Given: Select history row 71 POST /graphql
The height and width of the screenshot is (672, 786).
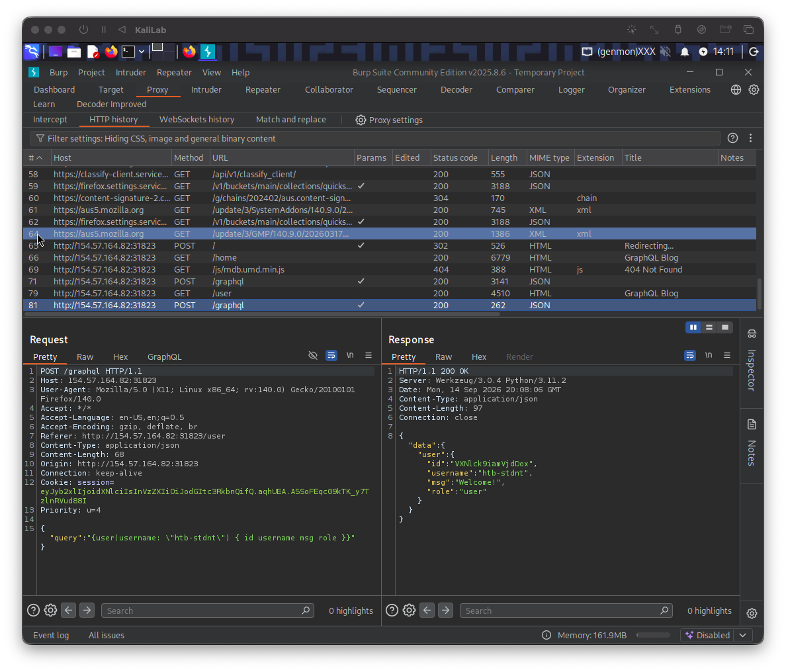Looking at the screenshot, I should click(390, 281).
